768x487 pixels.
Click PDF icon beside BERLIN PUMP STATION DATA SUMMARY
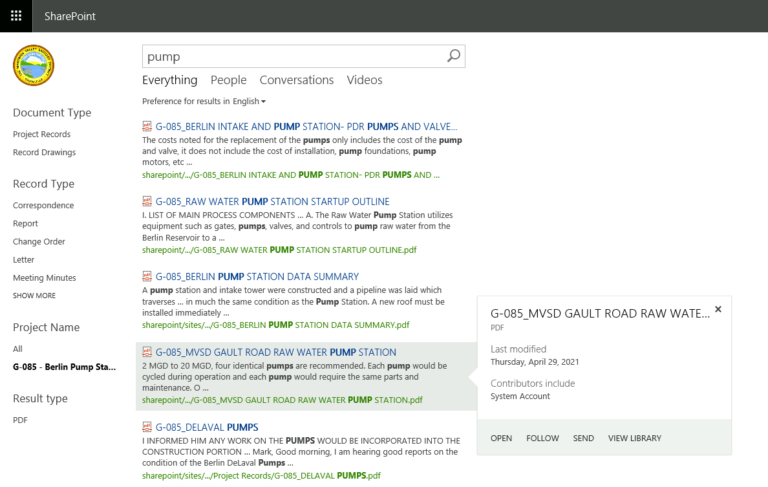tap(147, 276)
